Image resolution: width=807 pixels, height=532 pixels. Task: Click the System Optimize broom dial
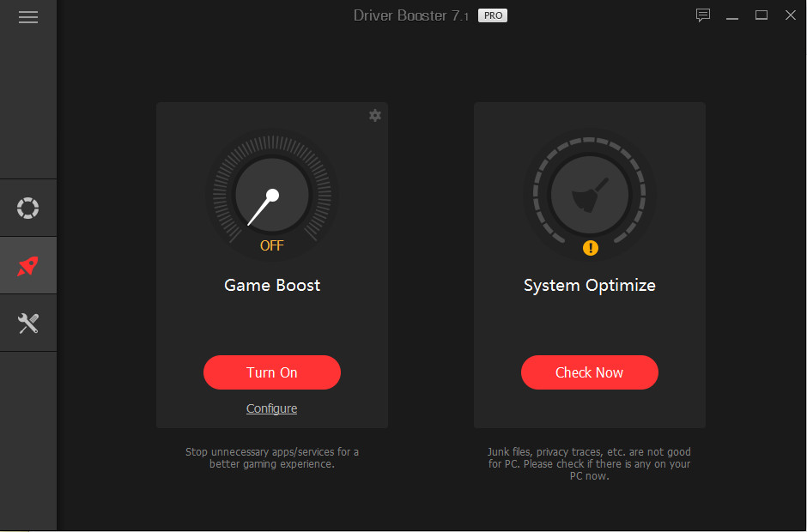pyautogui.click(x=590, y=195)
